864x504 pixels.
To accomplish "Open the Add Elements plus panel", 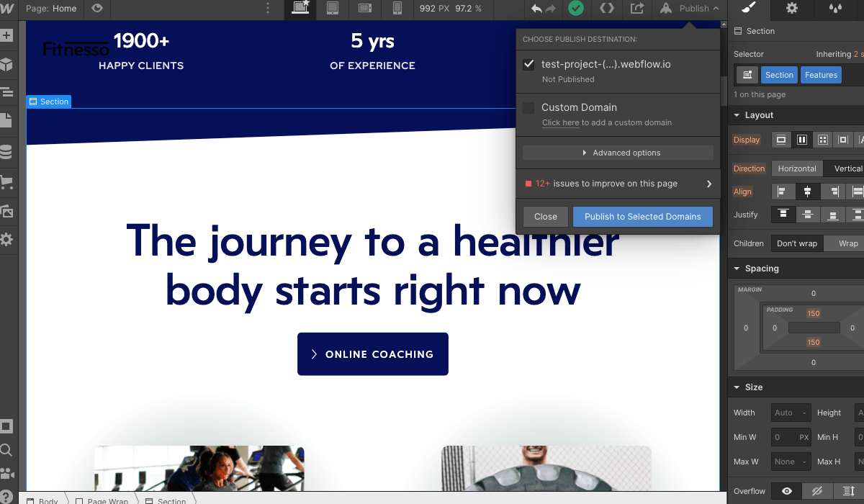I will (x=6, y=35).
